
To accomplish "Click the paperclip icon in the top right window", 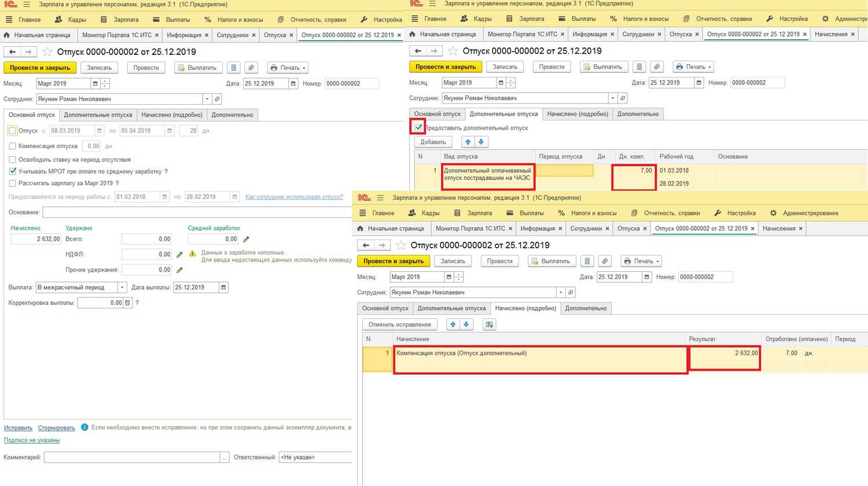I will tap(657, 67).
